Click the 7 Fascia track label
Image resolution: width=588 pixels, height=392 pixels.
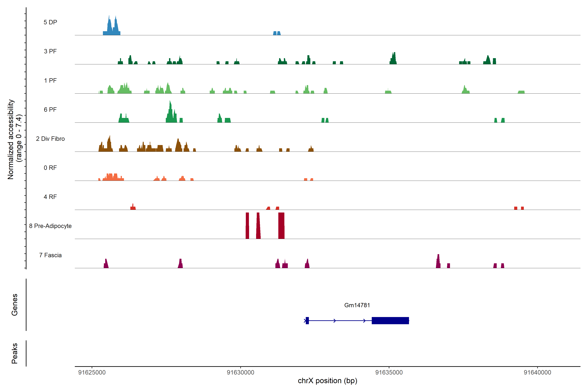point(50,255)
